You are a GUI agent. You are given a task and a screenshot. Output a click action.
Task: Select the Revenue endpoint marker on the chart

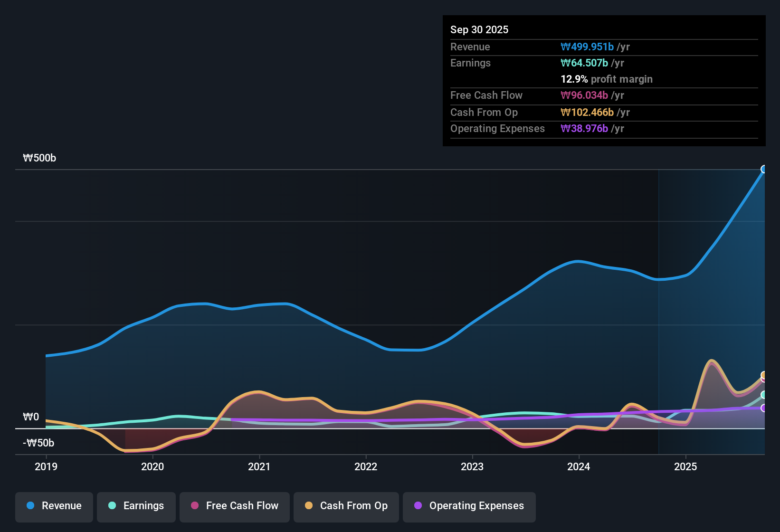764,169
